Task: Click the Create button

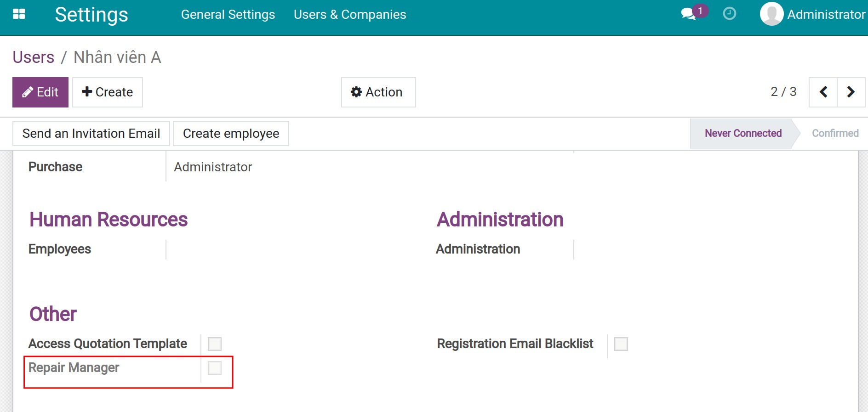Action: tap(108, 92)
